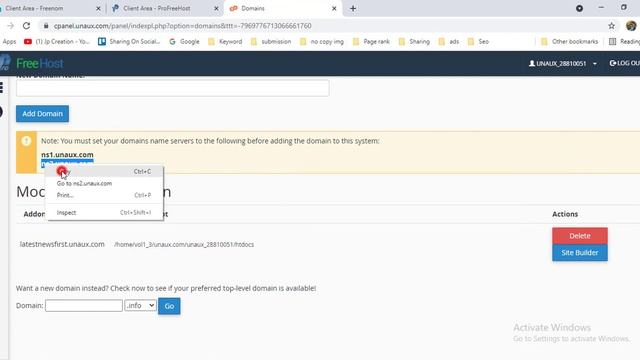
Task: Open the Sharing On Social bookmark
Action: tap(129, 42)
